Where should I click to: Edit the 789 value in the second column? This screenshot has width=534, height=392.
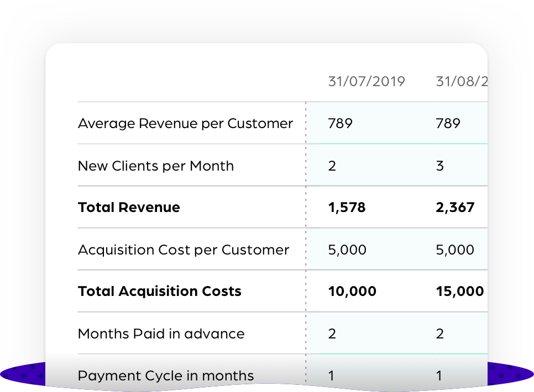[448, 123]
